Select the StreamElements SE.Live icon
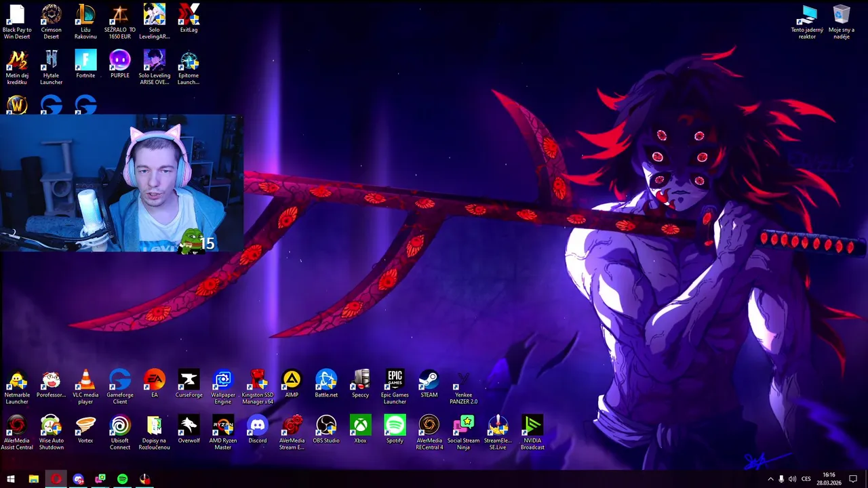The width and height of the screenshot is (868, 488). point(498,432)
